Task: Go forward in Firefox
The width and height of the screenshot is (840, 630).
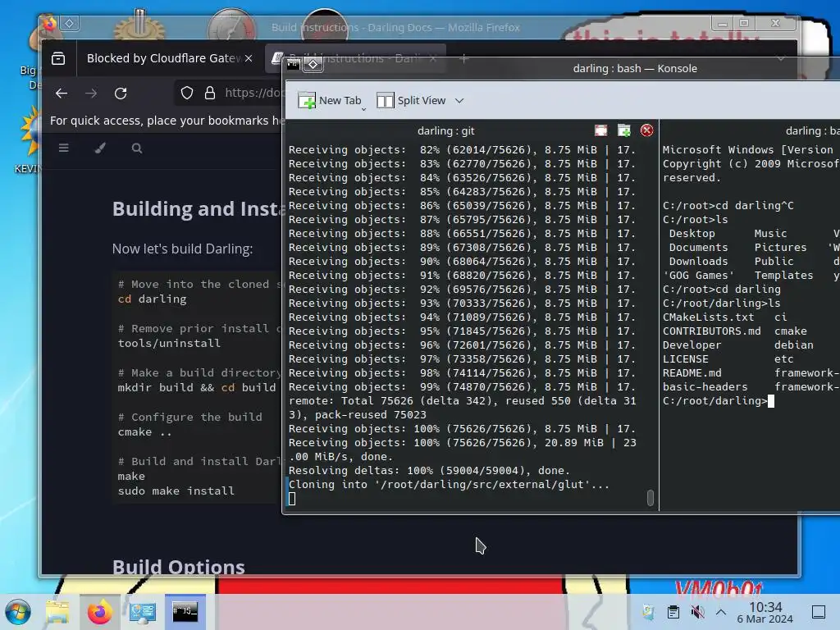Action: (x=91, y=94)
